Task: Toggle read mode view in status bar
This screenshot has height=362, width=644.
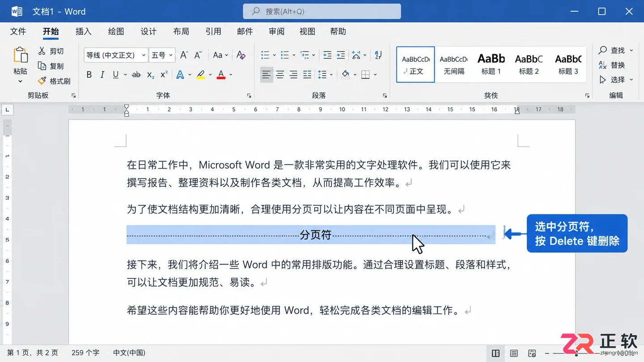Action: [496, 353]
